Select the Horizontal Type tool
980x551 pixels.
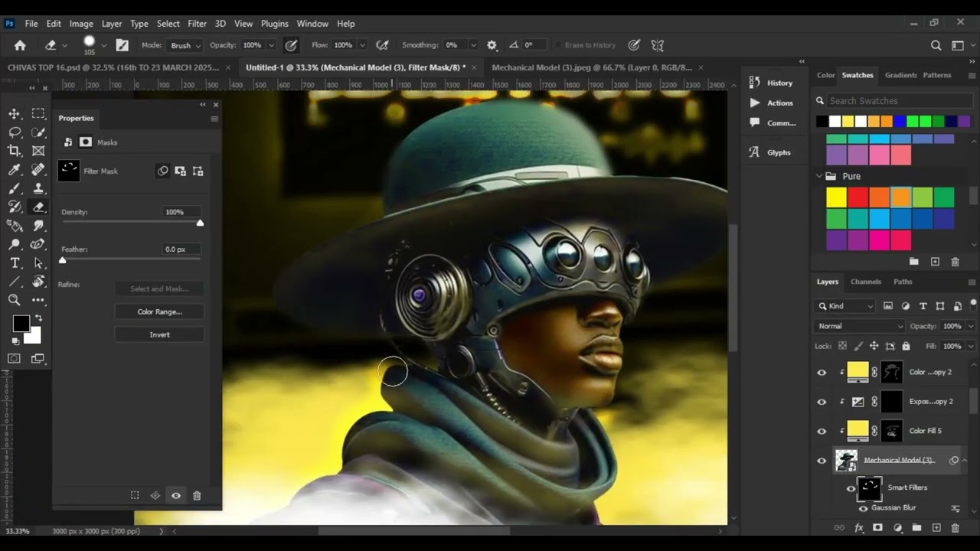coord(15,263)
